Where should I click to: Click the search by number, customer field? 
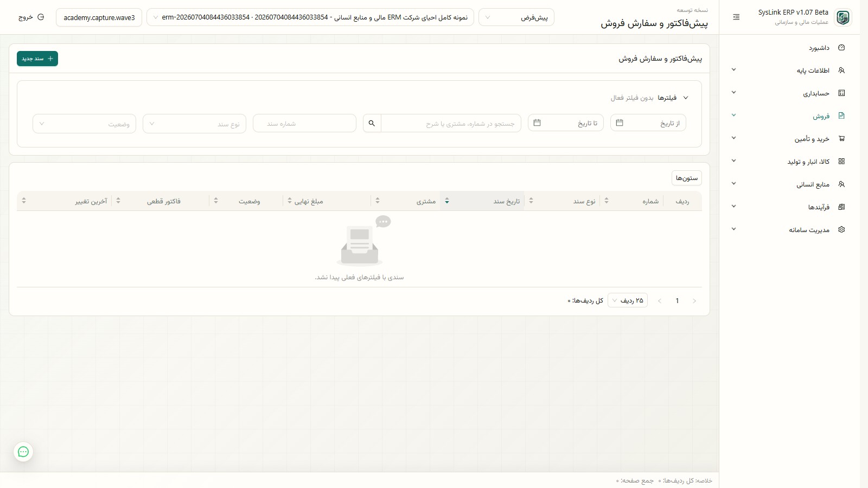(x=451, y=124)
